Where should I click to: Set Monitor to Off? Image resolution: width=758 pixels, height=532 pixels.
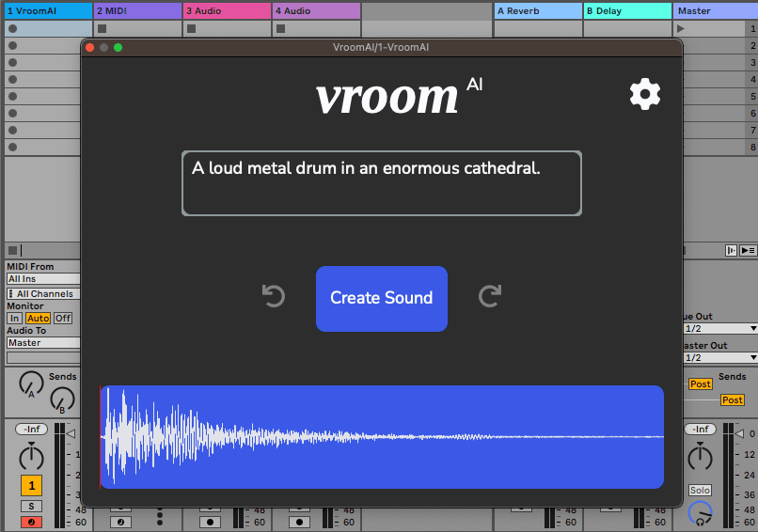(x=63, y=319)
